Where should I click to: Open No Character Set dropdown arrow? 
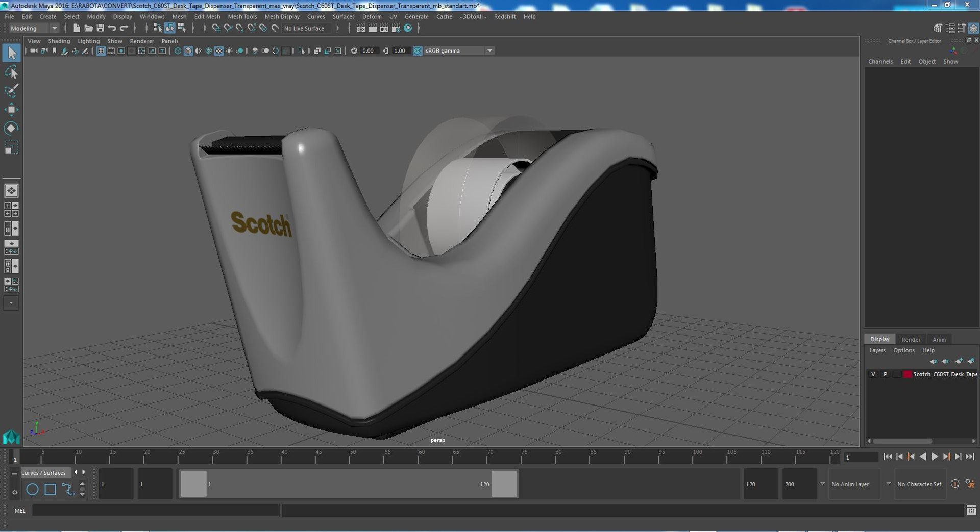[888, 484]
